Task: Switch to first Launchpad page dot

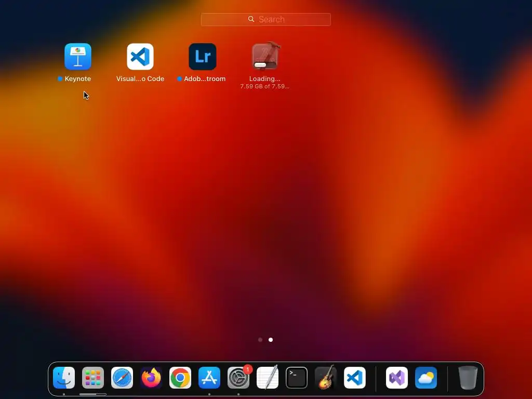Action: pyautogui.click(x=260, y=340)
